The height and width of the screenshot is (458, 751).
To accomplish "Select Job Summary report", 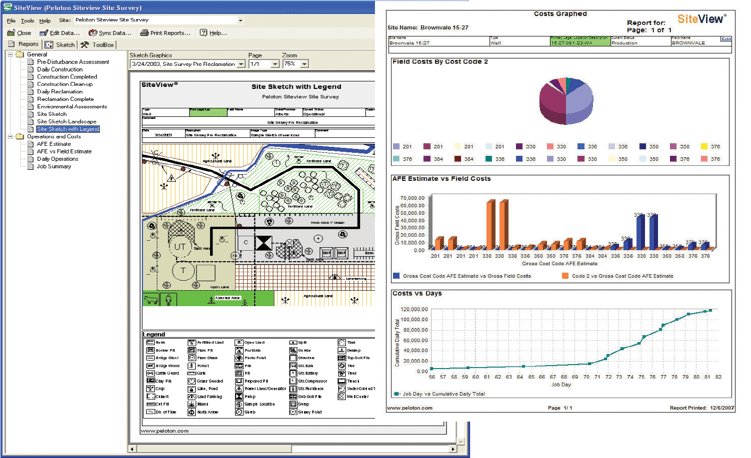I will 54,166.
